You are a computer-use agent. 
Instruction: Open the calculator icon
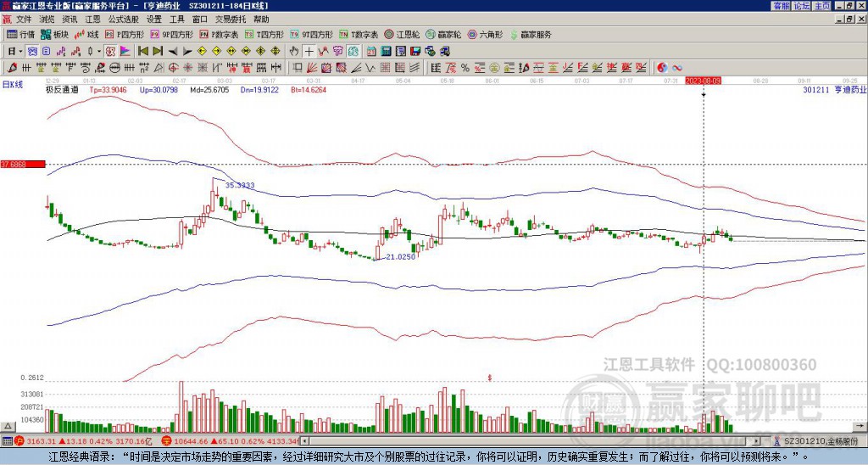[x=386, y=51]
